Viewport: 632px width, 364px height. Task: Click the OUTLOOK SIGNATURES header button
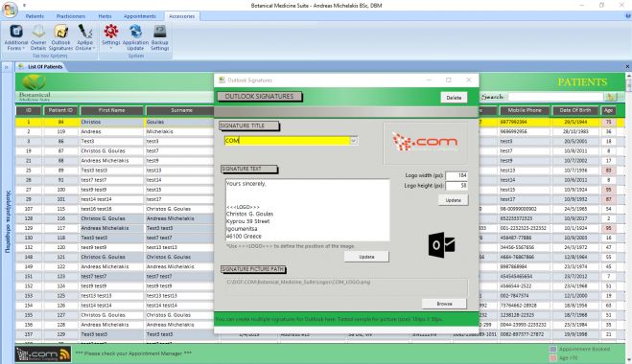[x=259, y=96]
